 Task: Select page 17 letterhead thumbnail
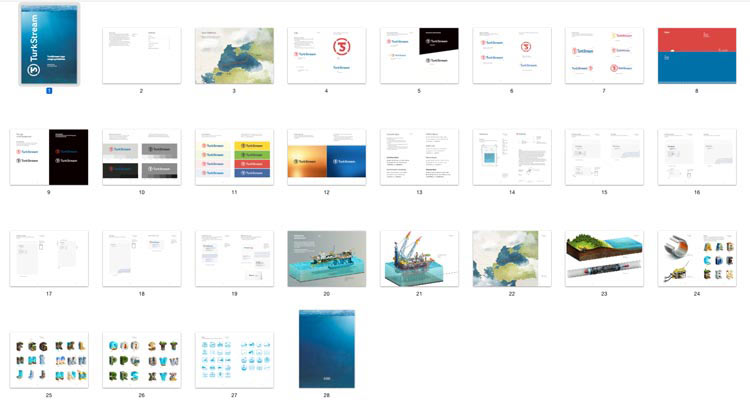pyautogui.click(x=49, y=259)
